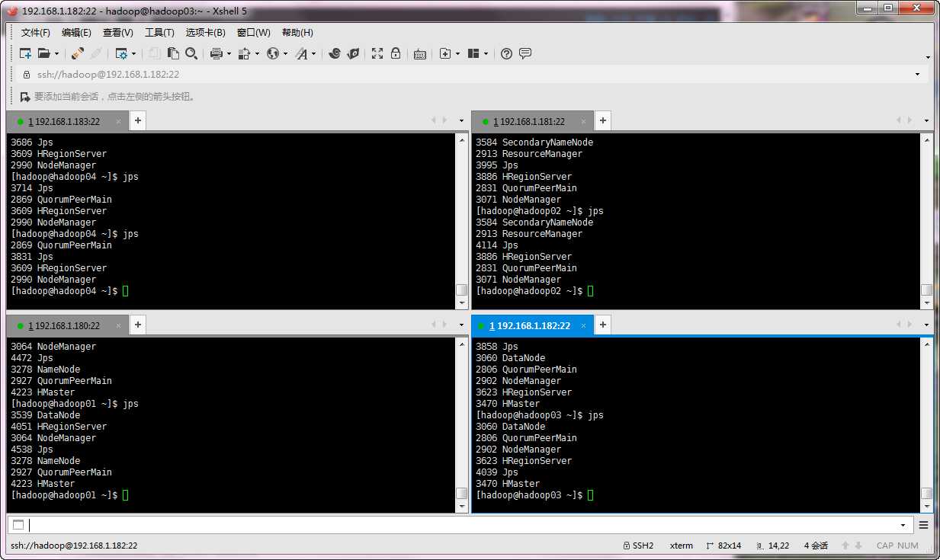Click the tab layout arrangement icon
The image size is (940, 560).
(x=473, y=53)
